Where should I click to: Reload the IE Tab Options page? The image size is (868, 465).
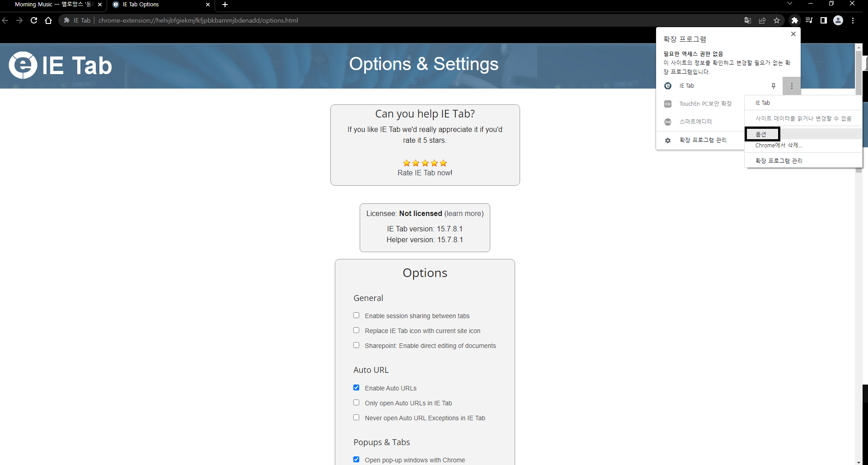pyautogui.click(x=34, y=20)
